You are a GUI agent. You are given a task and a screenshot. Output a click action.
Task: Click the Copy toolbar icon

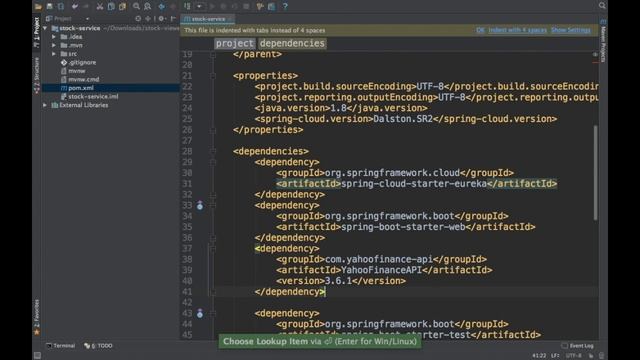(111, 6)
